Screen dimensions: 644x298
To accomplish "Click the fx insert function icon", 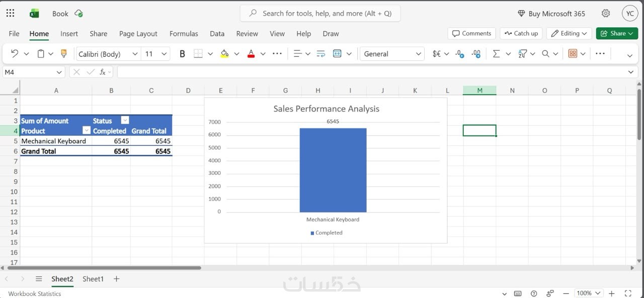I will pos(103,72).
